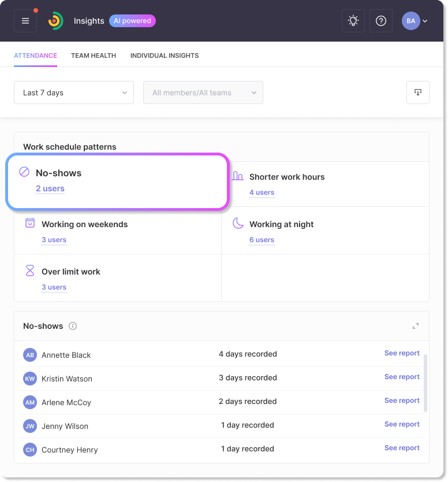Expand the BA profile menu

click(415, 21)
